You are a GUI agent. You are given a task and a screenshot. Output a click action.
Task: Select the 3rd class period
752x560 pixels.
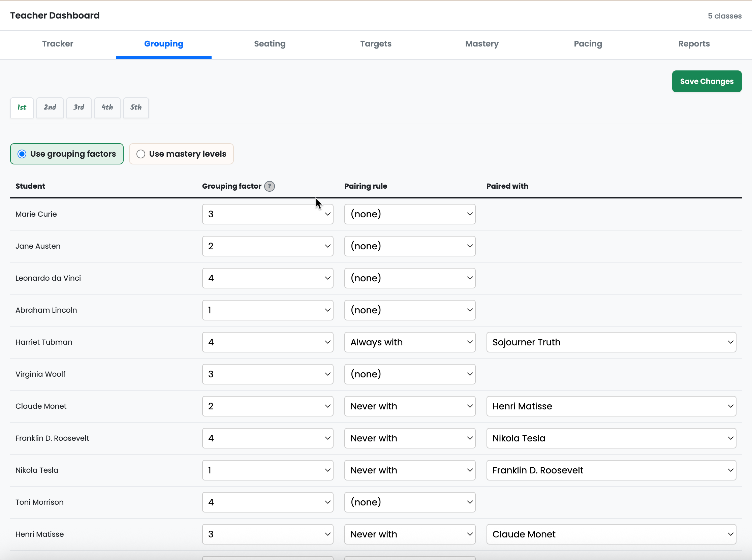(79, 107)
